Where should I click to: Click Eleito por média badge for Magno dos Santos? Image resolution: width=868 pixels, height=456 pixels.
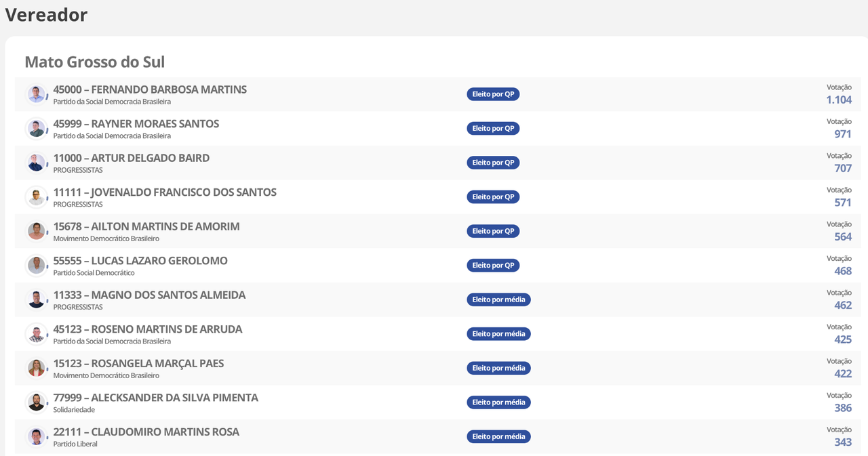pos(498,299)
